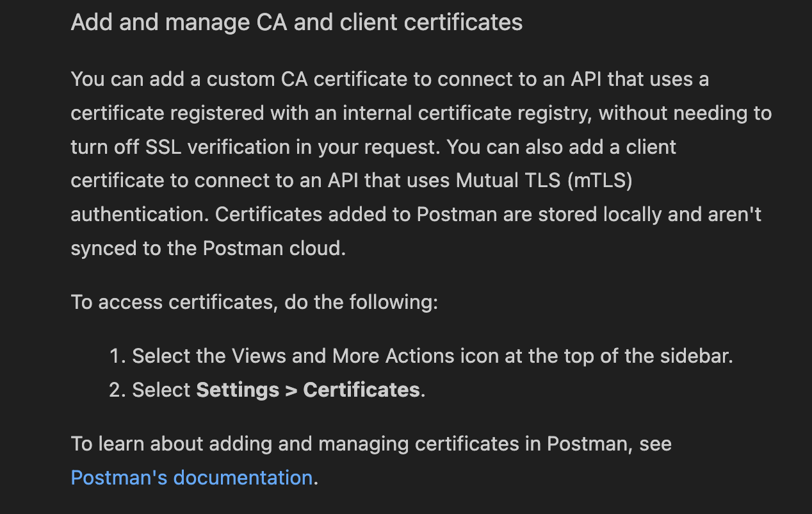Click the line starting 'turn off SSL verification'

[373, 147]
